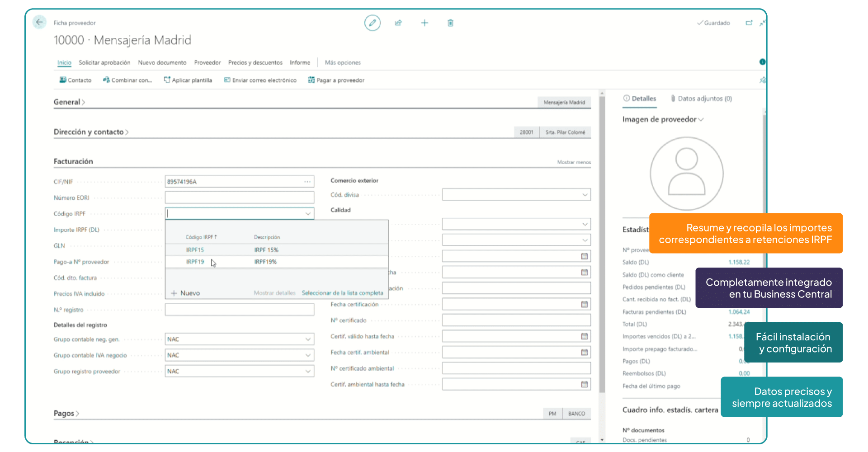
Task: Open calendar for Certif. ambiental hasta fecha
Action: tap(585, 384)
